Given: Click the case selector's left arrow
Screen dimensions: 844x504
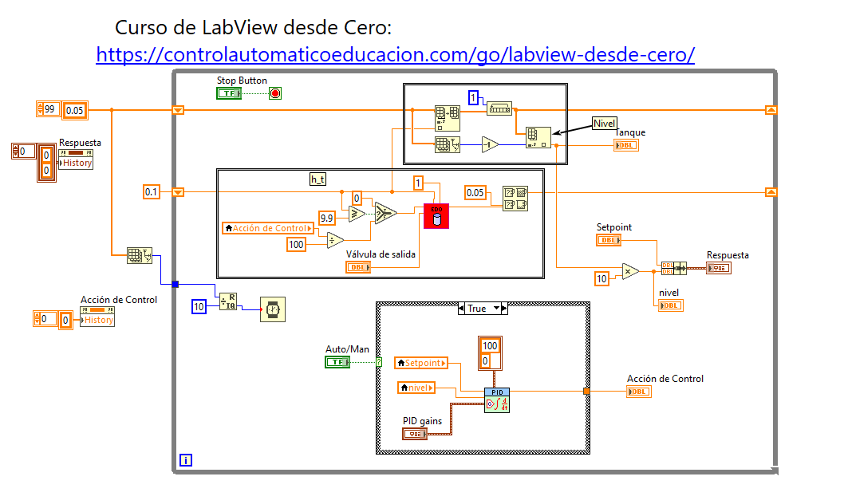Looking at the screenshot, I should tap(463, 308).
